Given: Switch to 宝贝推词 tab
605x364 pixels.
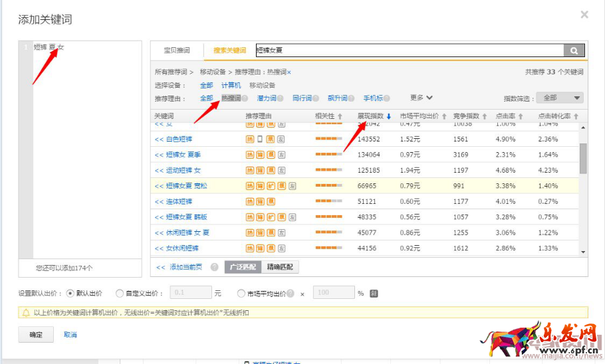Looking at the screenshot, I should coord(177,50).
